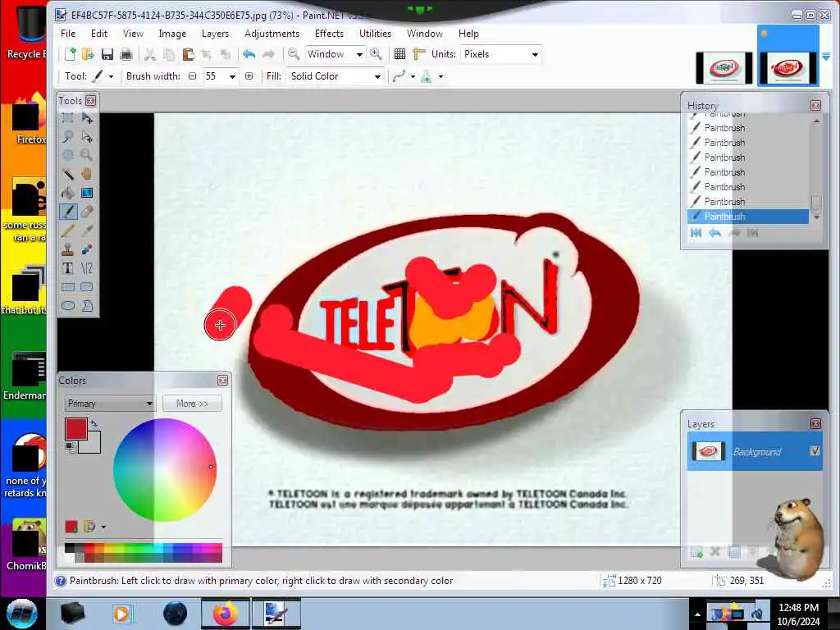Open the Primary color selector dropdown

pos(110,404)
